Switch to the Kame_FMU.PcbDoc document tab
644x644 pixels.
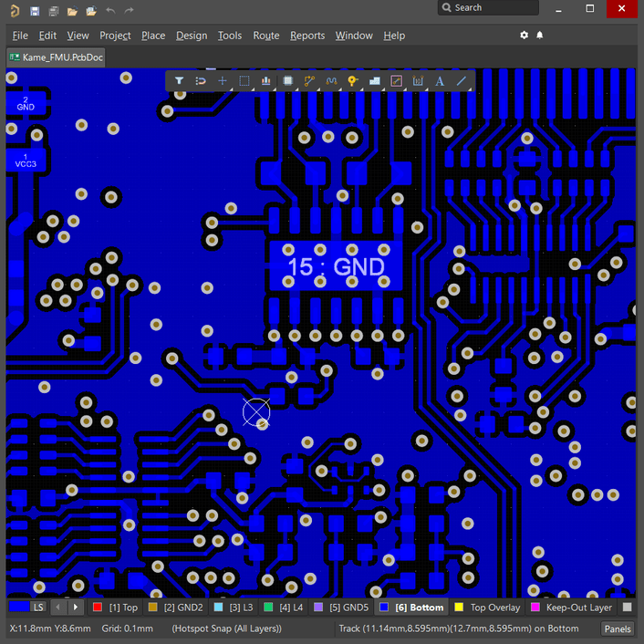[x=56, y=57]
